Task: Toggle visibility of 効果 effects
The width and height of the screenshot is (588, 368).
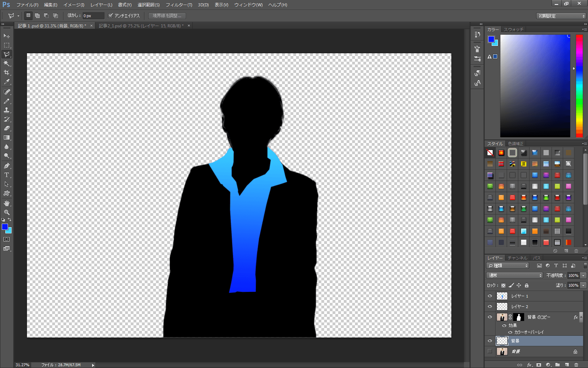Action: pos(504,326)
